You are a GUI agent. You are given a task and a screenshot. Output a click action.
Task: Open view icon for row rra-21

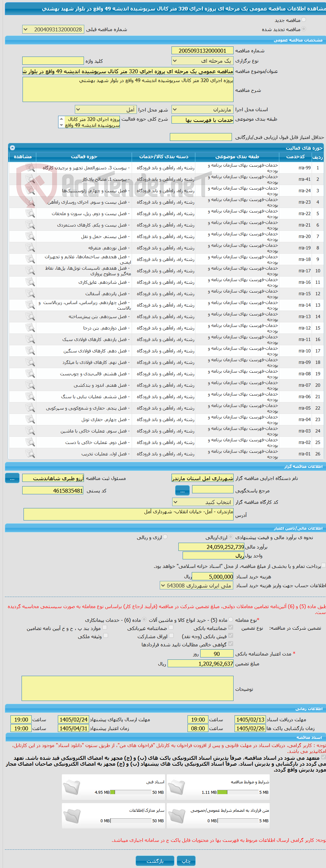(x=30, y=225)
